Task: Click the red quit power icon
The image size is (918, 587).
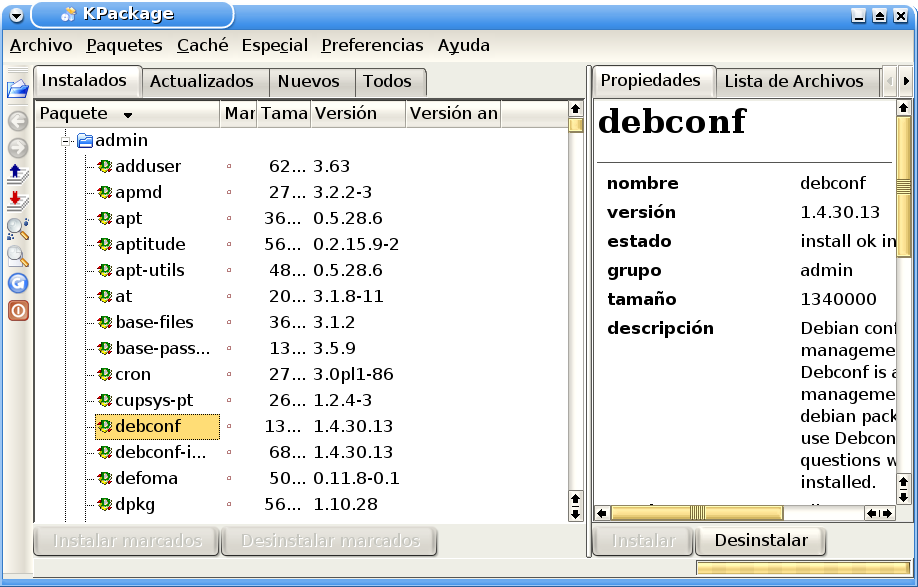Action: [17, 310]
